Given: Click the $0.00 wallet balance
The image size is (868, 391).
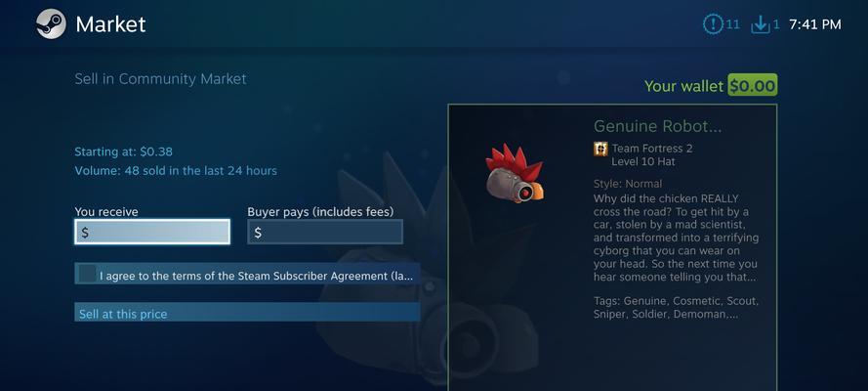Looking at the screenshot, I should point(753,85).
